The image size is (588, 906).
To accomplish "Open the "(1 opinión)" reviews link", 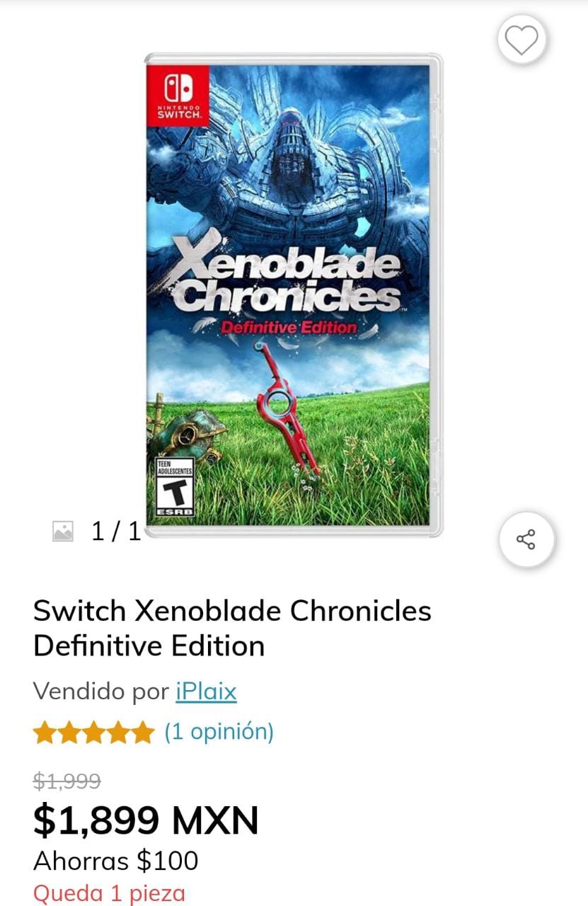I will click(219, 731).
